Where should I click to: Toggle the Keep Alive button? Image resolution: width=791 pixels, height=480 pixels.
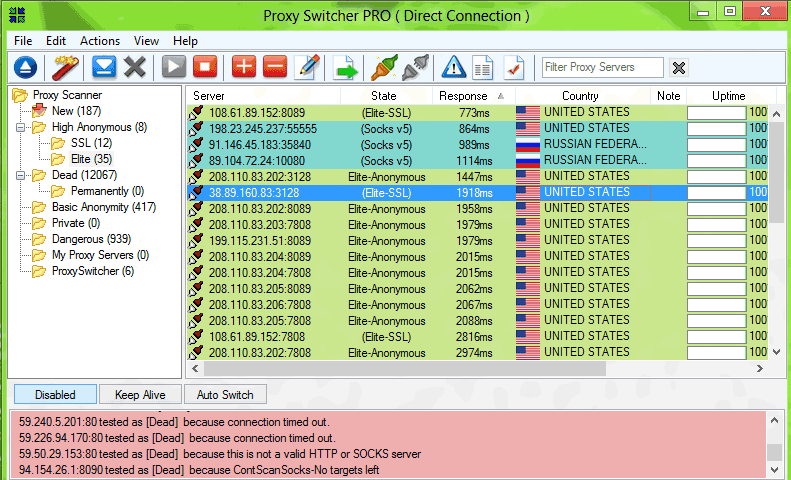pyautogui.click(x=140, y=394)
